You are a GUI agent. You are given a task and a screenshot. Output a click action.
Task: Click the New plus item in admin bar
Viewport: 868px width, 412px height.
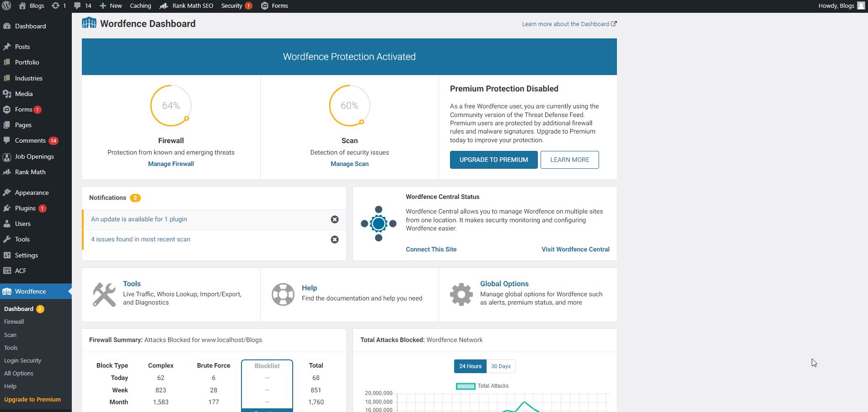(x=110, y=6)
